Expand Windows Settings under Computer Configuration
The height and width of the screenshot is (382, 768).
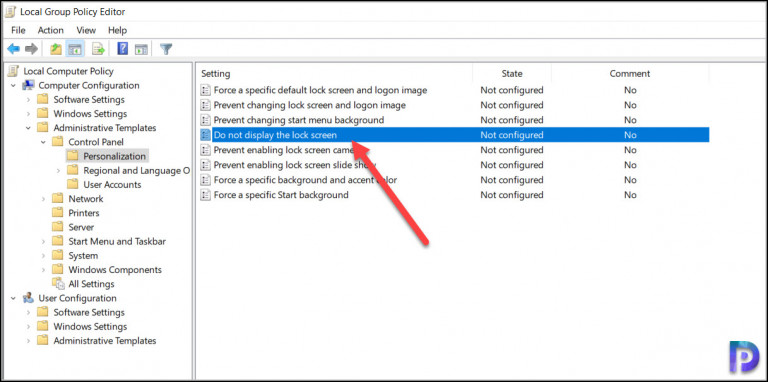click(x=28, y=114)
